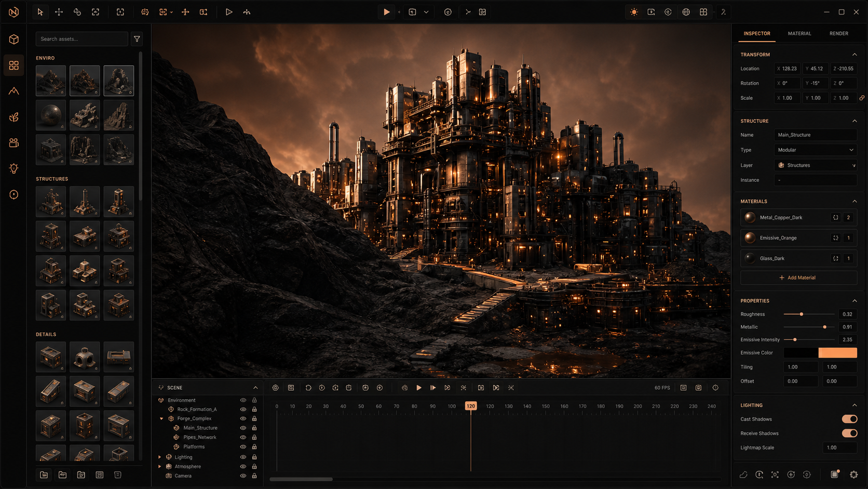
Task: Click the Lightmap Scale value field
Action: click(840, 447)
